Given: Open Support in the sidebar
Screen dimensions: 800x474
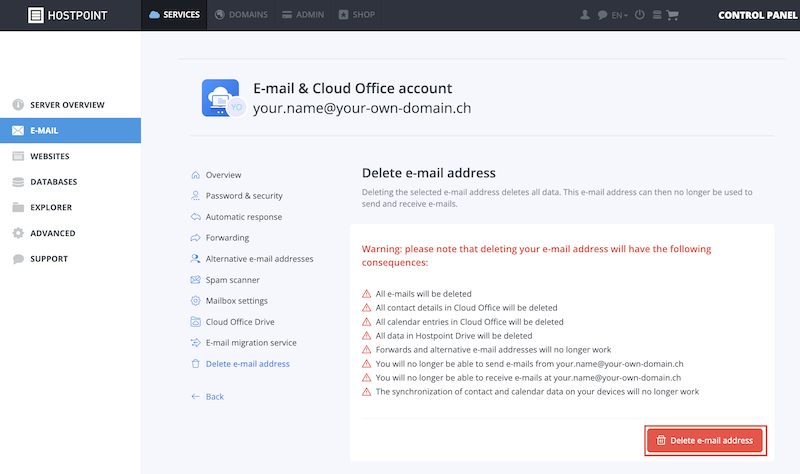Looking at the screenshot, I should point(70,259).
